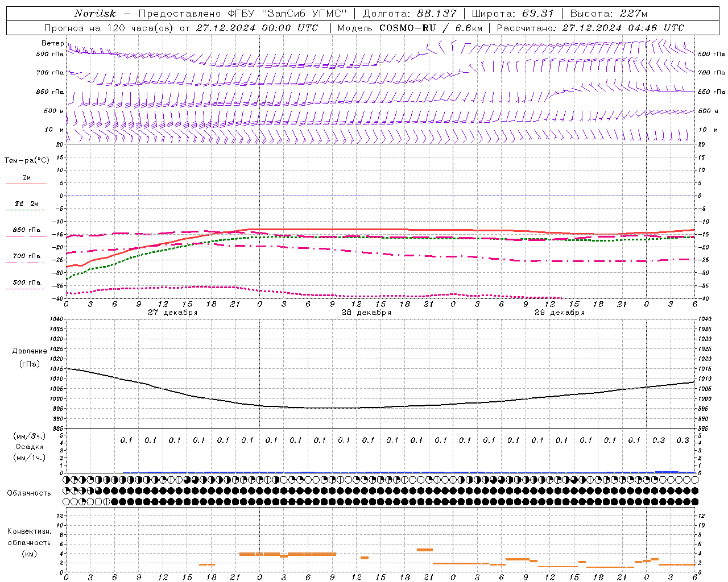Click the "Осадки" precipitation label
This screenshot has width=728, height=582.
click(x=30, y=447)
